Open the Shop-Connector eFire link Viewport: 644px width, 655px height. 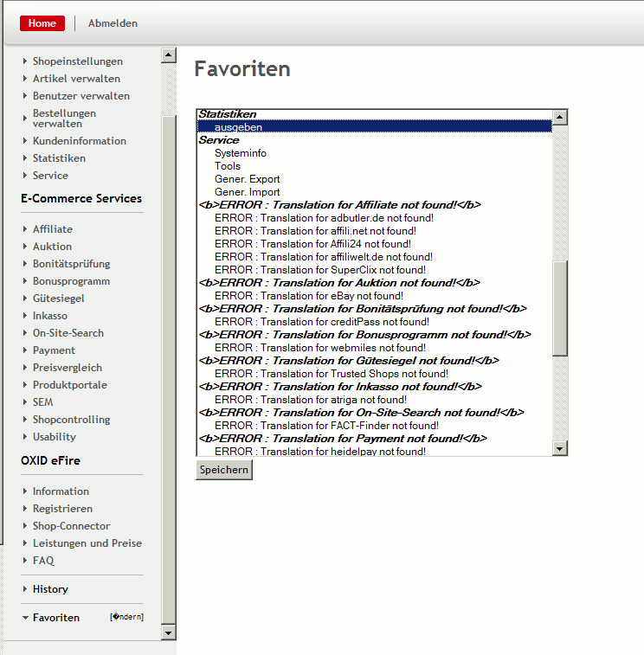(x=71, y=526)
